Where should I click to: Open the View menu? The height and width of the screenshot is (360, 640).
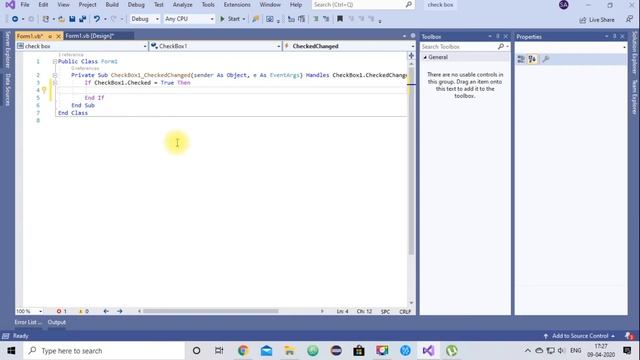point(63,4)
